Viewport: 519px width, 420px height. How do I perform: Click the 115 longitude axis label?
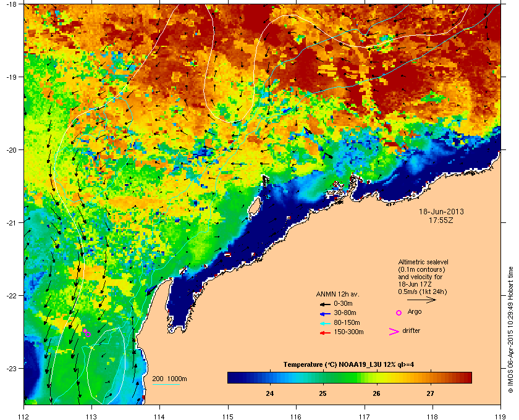click(228, 416)
